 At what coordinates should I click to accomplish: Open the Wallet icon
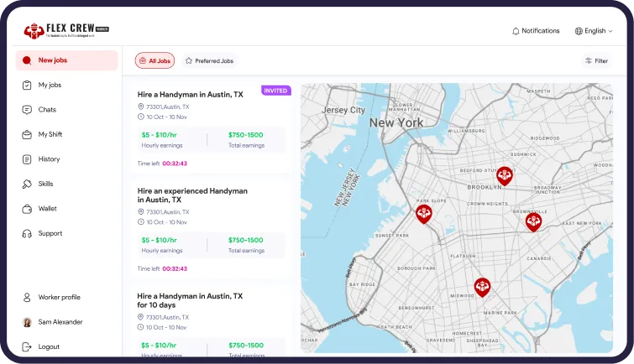tap(28, 209)
